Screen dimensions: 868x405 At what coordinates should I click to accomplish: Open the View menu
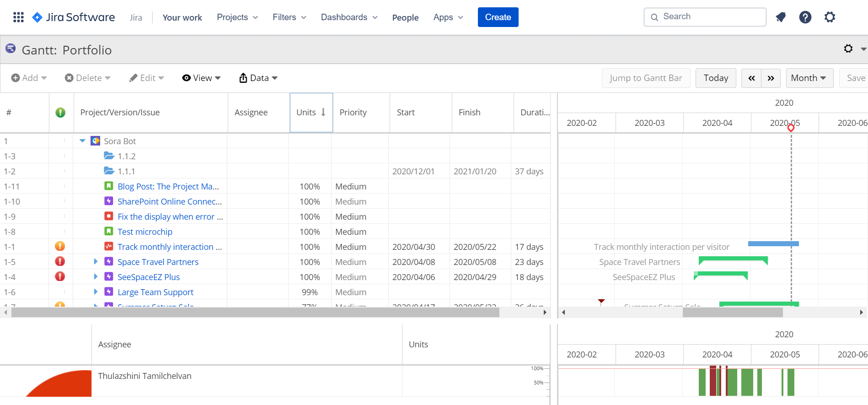[202, 78]
